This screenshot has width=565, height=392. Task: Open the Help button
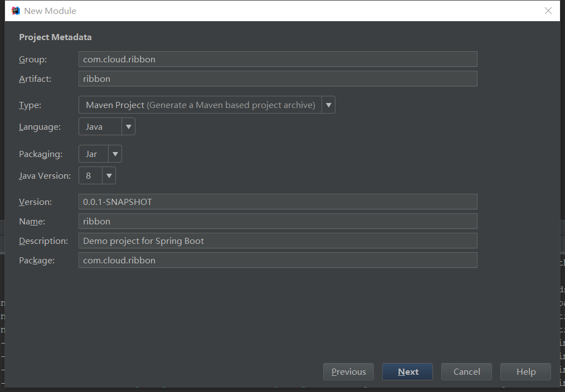point(526,371)
